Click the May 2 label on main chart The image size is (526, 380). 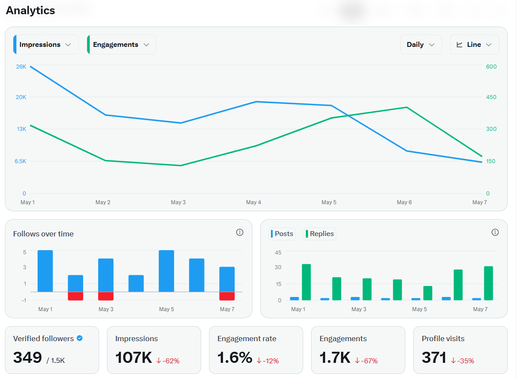[103, 202]
